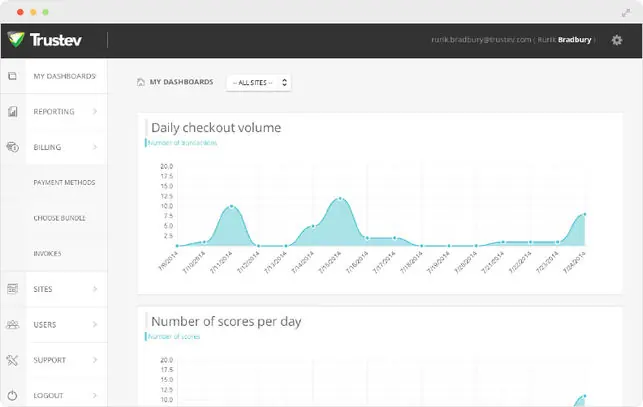
Task: Click the home icon beside My Dashboards heading
Action: click(141, 82)
